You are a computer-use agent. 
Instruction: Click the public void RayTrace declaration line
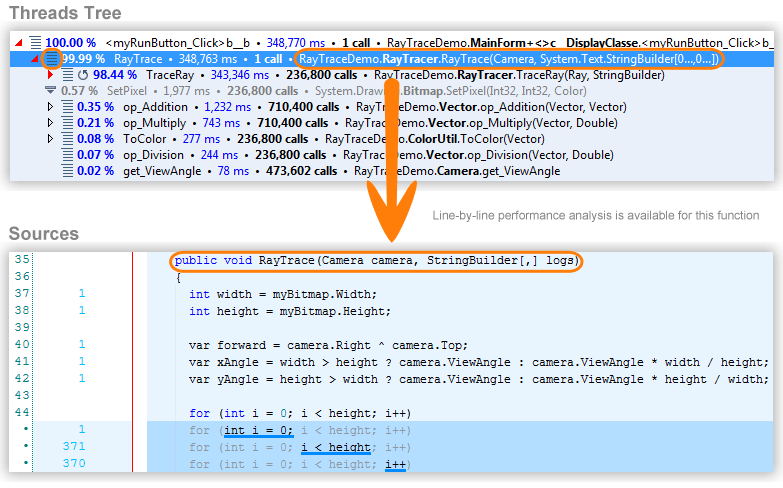(376, 261)
